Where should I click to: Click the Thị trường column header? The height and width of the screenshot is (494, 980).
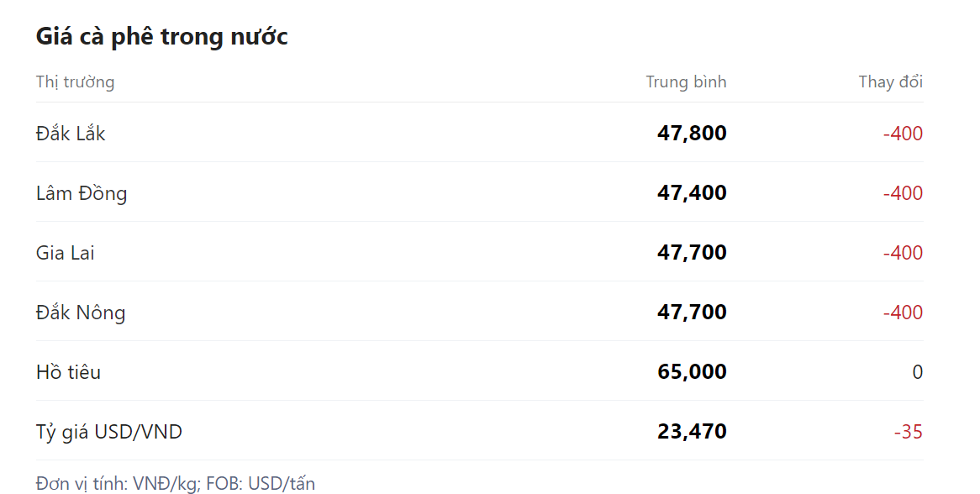coord(75,81)
